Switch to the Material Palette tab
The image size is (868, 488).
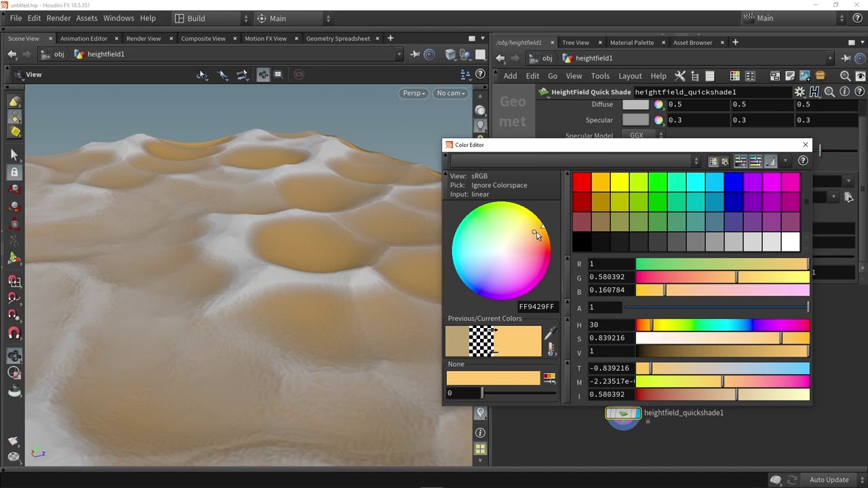(x=631, y=43)
